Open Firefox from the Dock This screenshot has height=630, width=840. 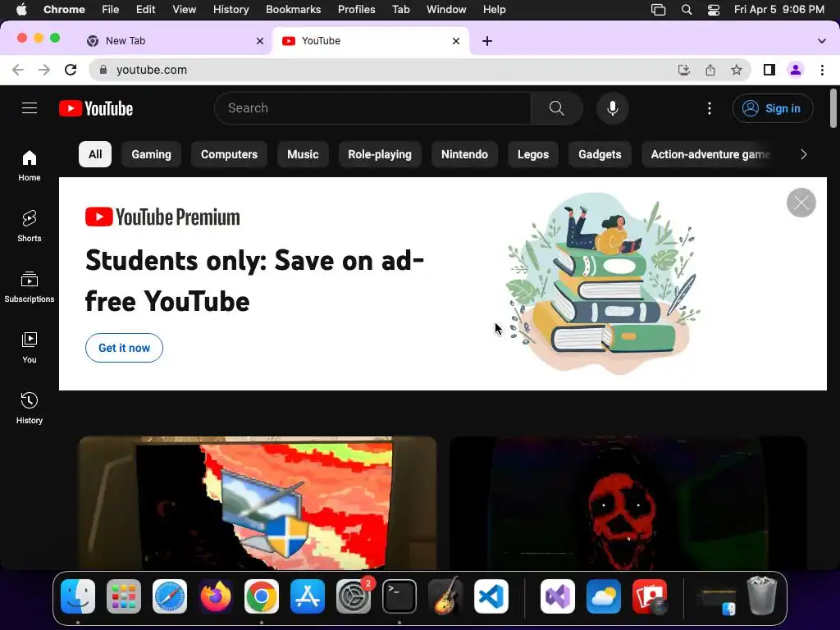pyautogui.click(x=216, y=596)
